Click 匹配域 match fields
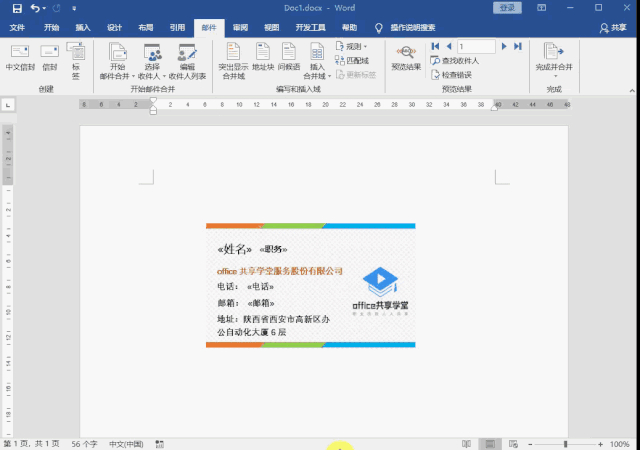This screenshot has height=450, width=640. (x=352, y=61)
